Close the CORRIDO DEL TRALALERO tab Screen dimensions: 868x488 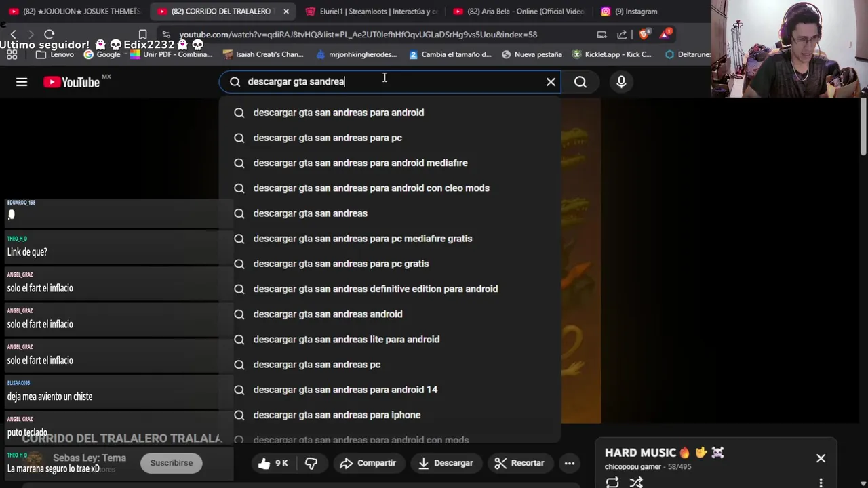pyautogui.click(x=286, y=12)
